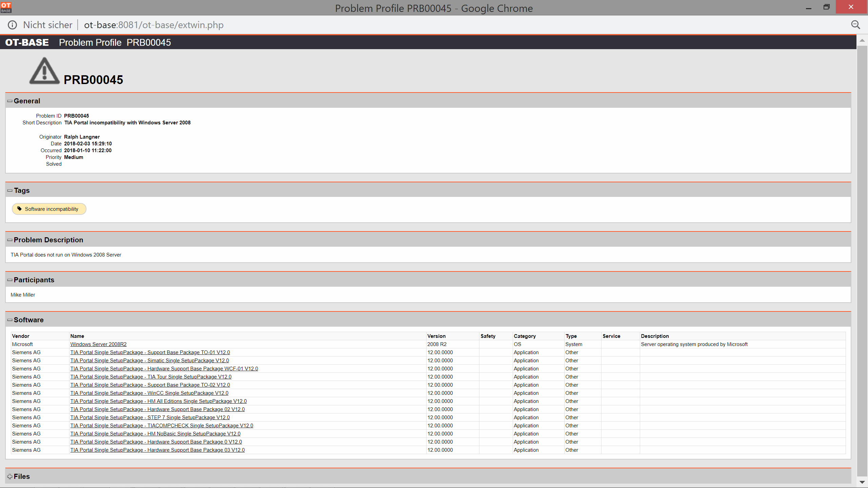The width and height of the screenshot is (868, 488).
Task: Open HM All Editions Single SetupPackage link
Action: pos(158,401)
